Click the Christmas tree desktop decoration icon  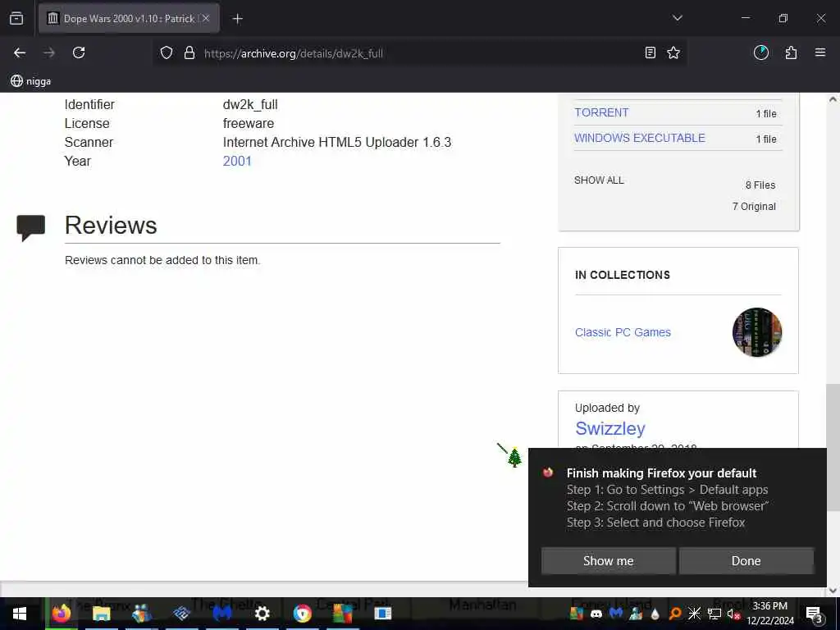point(514,457)
